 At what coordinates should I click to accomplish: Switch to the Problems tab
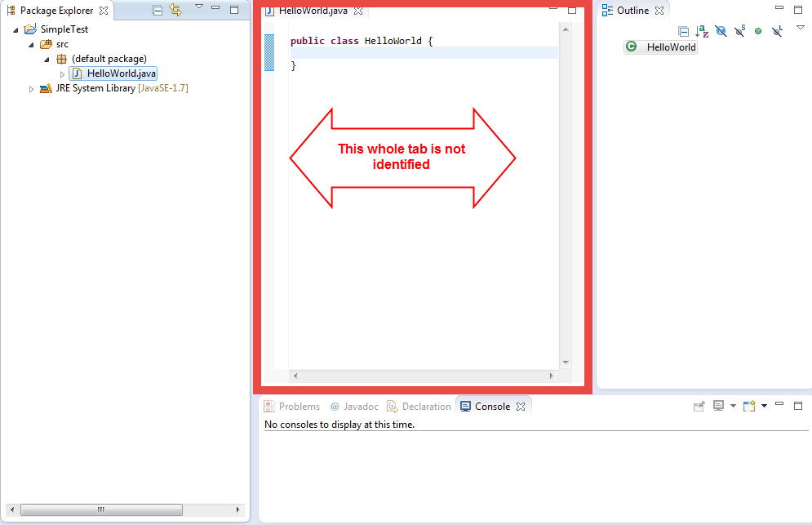tap(292, 407)
